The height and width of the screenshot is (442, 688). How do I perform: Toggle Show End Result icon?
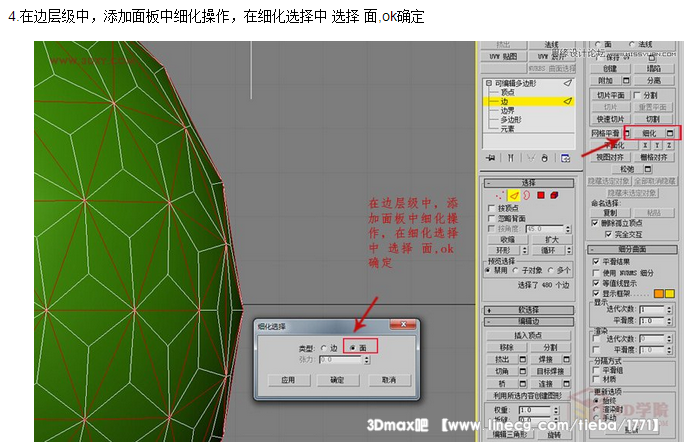(511, 158)
